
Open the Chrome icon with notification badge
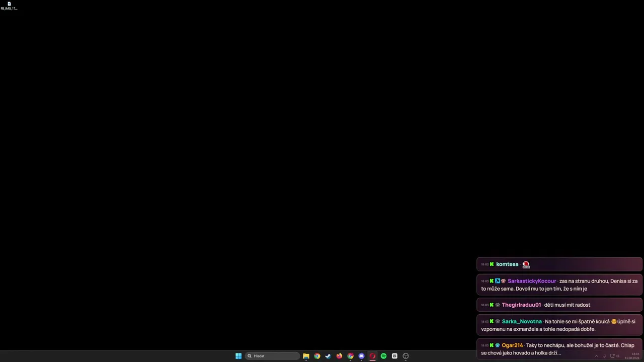point(350,356)
